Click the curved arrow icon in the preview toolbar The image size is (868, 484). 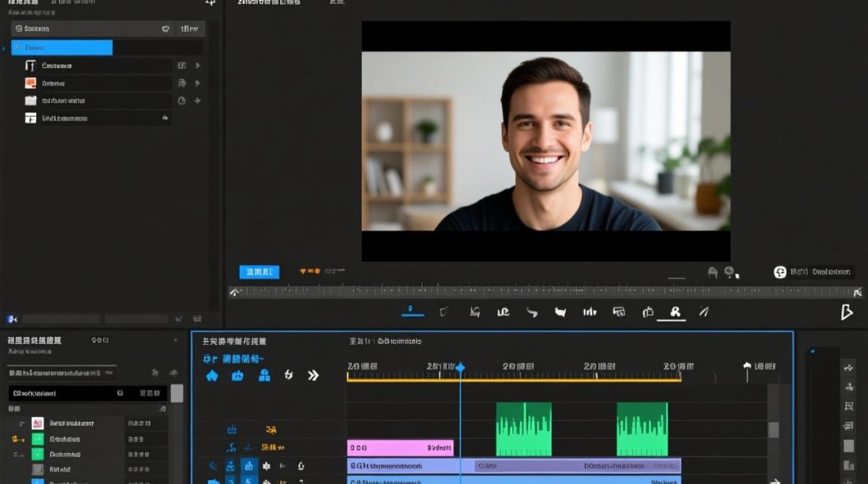[532, 312]
